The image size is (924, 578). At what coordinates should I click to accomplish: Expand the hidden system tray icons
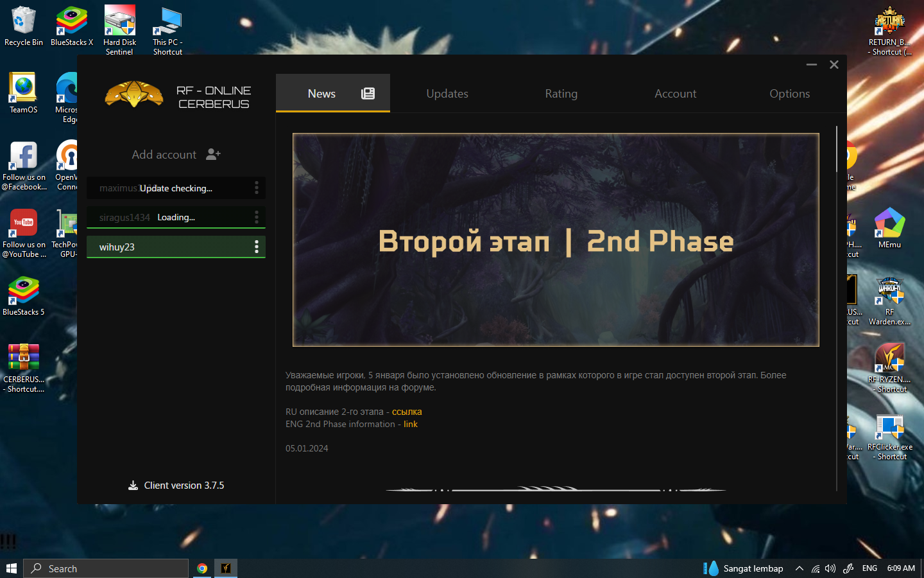[800, 568]
